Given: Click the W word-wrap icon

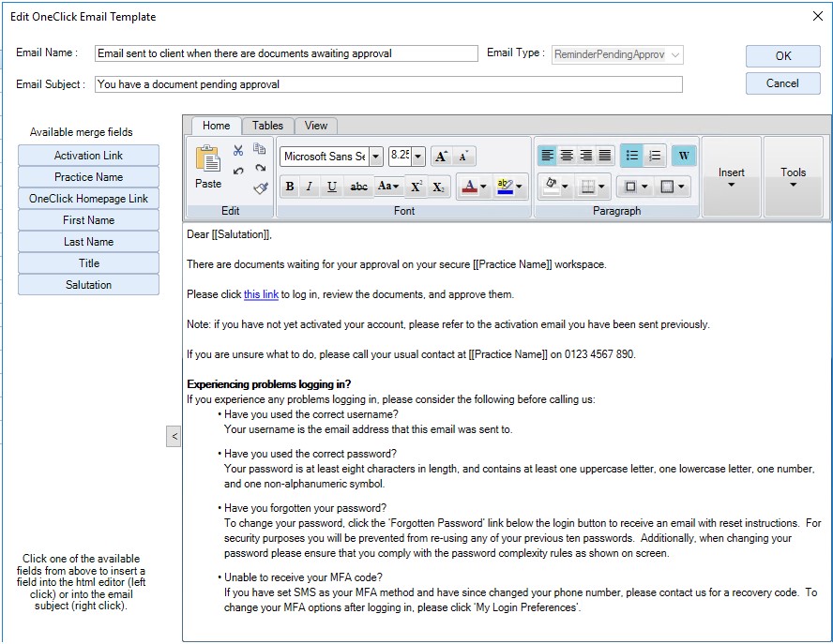Looking at the screenshot, I should [684, 156].
